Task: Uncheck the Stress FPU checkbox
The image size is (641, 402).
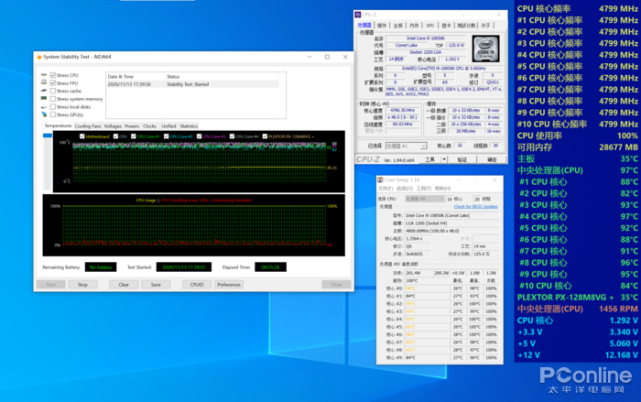Action: 53,83
